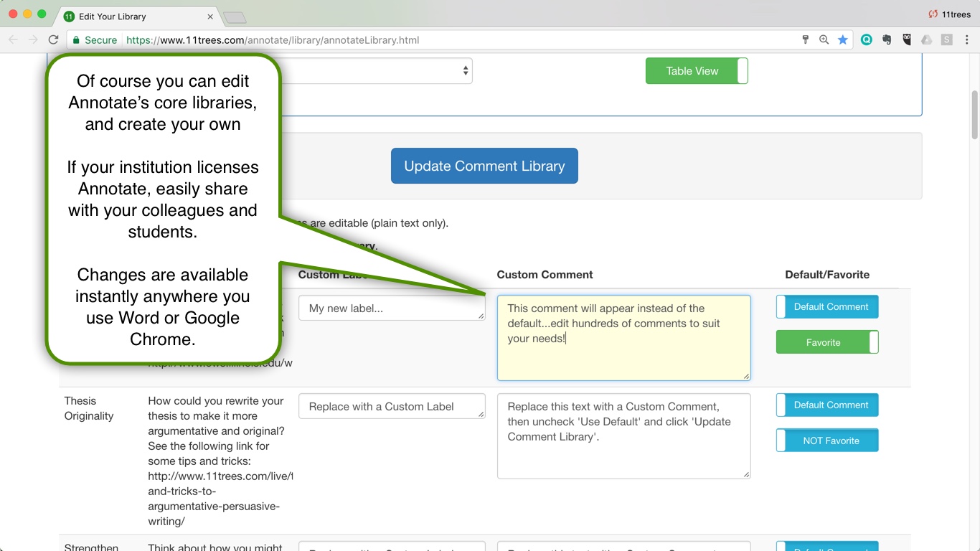Click the Thesis Originality default comment text
This screenshot has width=980, height=551.
pyautogui.click(x=219, y=461)
